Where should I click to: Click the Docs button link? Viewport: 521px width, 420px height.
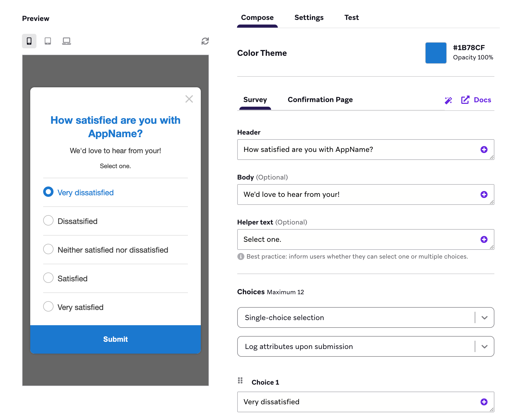point(477,100)
